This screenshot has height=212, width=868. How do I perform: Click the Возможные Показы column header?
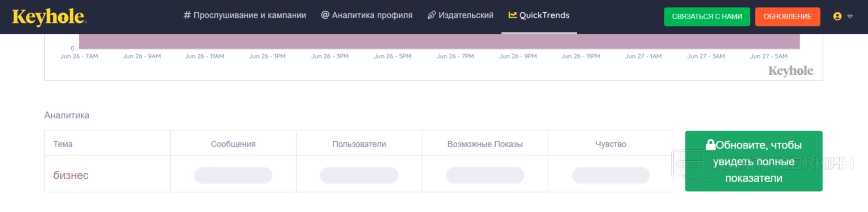point(485,144)
